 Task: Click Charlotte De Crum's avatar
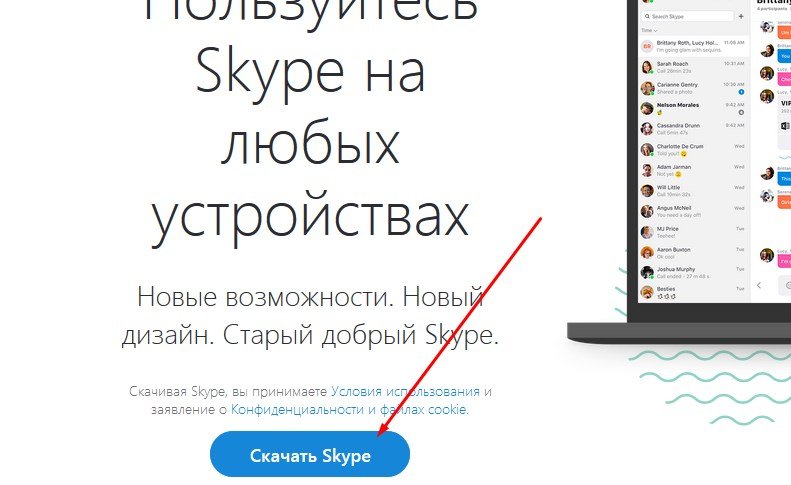pyautogui.click(x=647, y=149)
